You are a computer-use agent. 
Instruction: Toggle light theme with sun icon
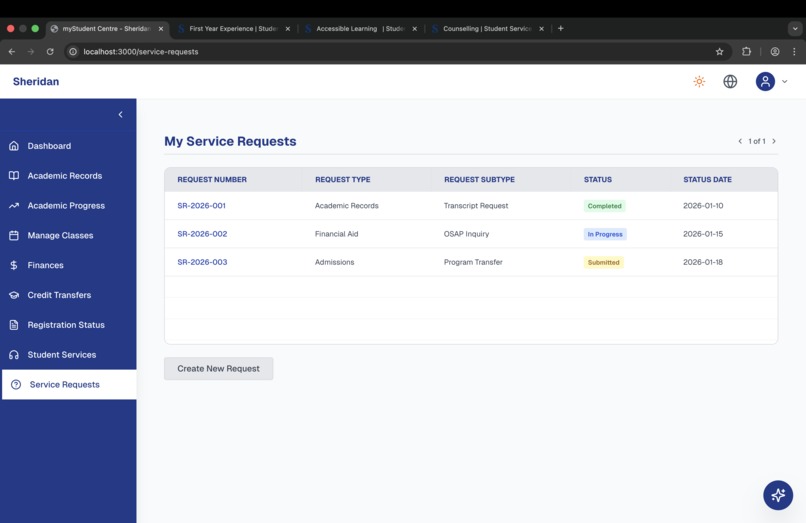pos(699,81)
